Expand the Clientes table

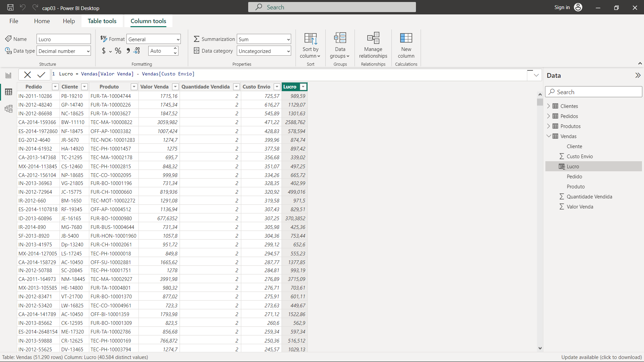pos(548,106)
